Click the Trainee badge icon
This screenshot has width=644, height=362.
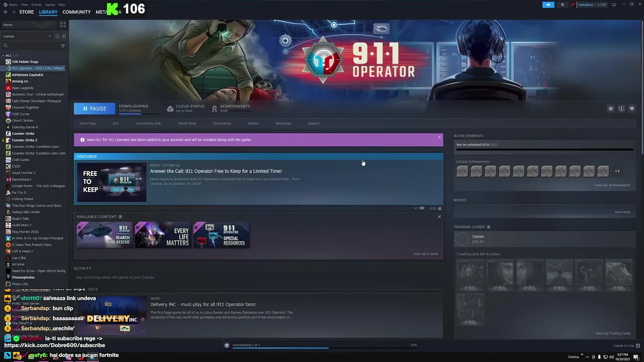[461, 239]
